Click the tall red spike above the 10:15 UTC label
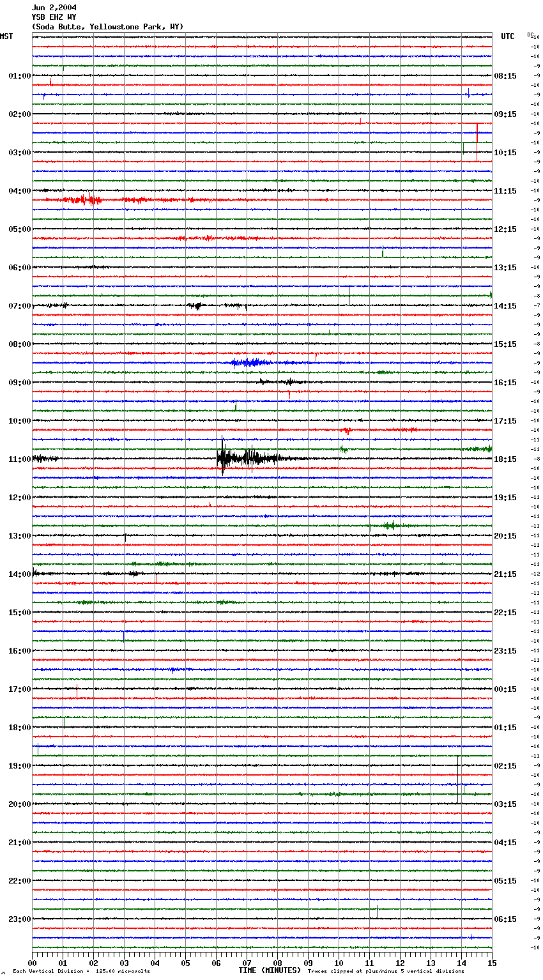This screenshot has height=980, width=543. click(477, 142)
